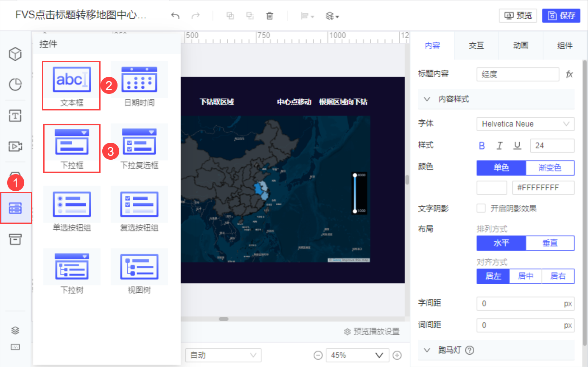Click the 预览 preview button
Viewport: 588px width, 367px height.
518,16
